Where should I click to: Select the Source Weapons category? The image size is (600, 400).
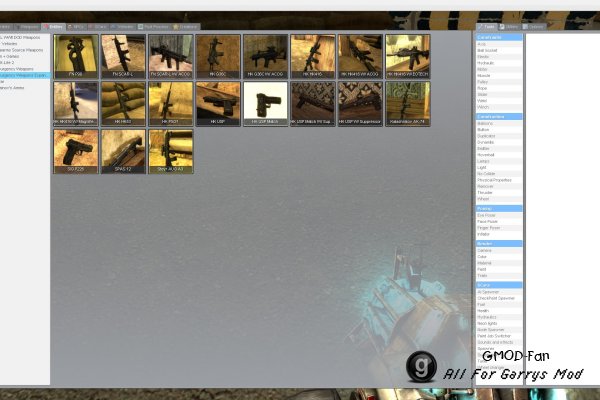click(25, 50)
